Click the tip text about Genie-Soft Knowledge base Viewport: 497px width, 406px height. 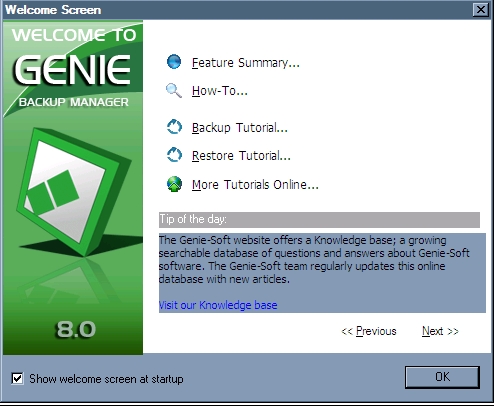pos(314,260)
